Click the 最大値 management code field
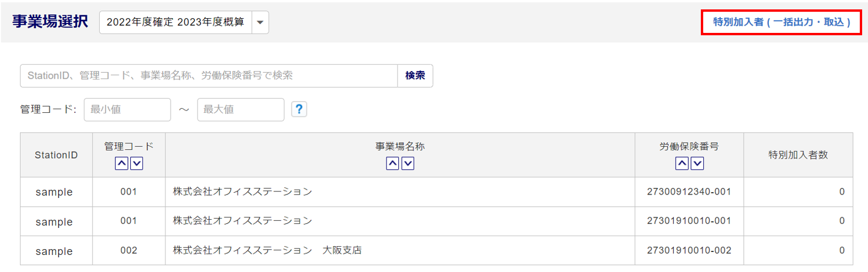Viewport: 868px width, 272px height. click(x=240, y=109)
